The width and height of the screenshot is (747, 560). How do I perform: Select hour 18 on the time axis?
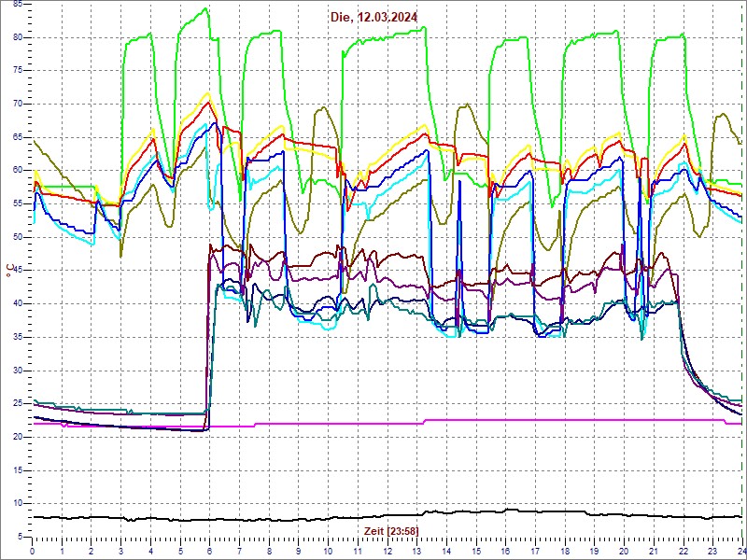[x=564, y=551]
